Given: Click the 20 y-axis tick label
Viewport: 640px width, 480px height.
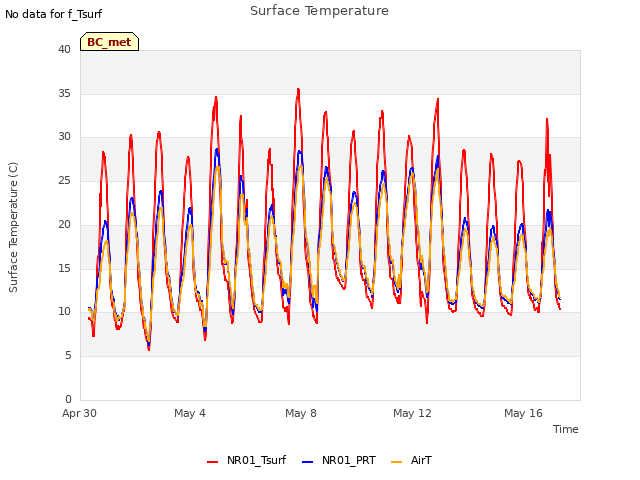Looking at the screenshot, I should coord(64,224).
